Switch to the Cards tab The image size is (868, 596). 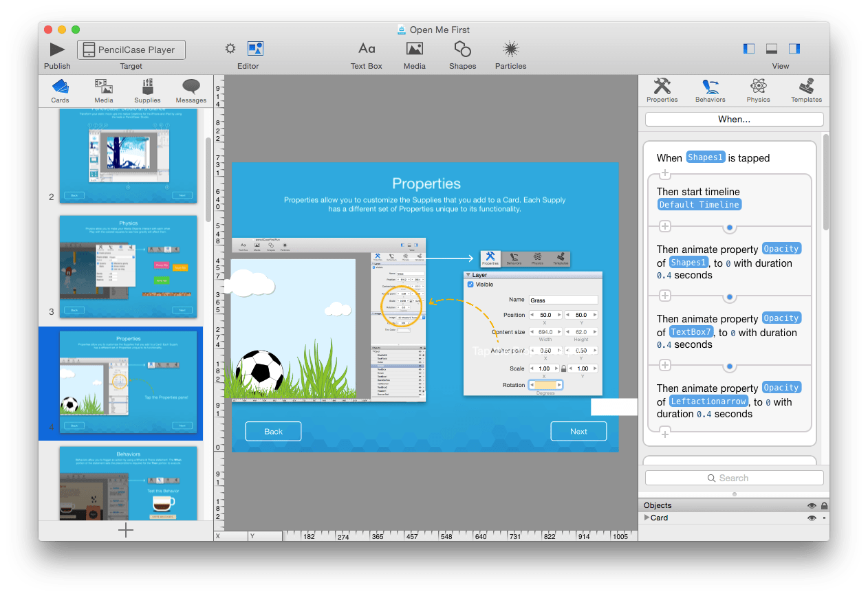(60, 91)
